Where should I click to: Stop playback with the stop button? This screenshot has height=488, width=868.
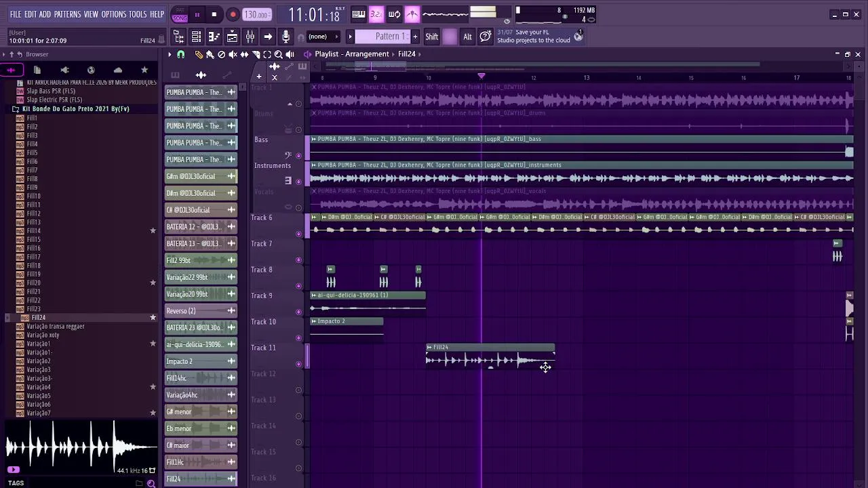pyautogui.click(x=214, y=14)
